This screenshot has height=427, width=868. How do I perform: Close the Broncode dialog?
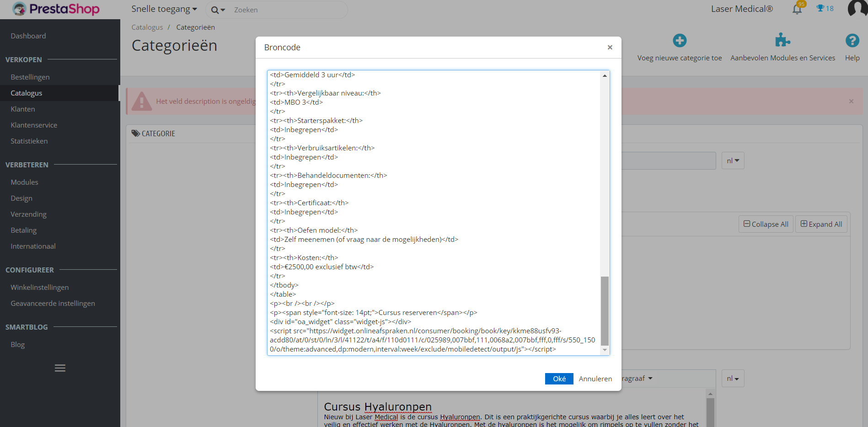(x=610, y=47)
